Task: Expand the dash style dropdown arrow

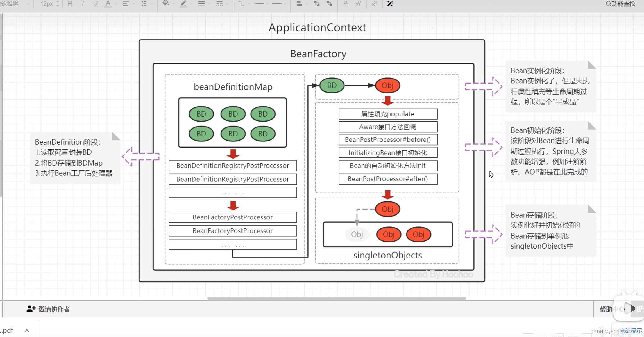Action: pyautogui.click(x=228, y=4)
